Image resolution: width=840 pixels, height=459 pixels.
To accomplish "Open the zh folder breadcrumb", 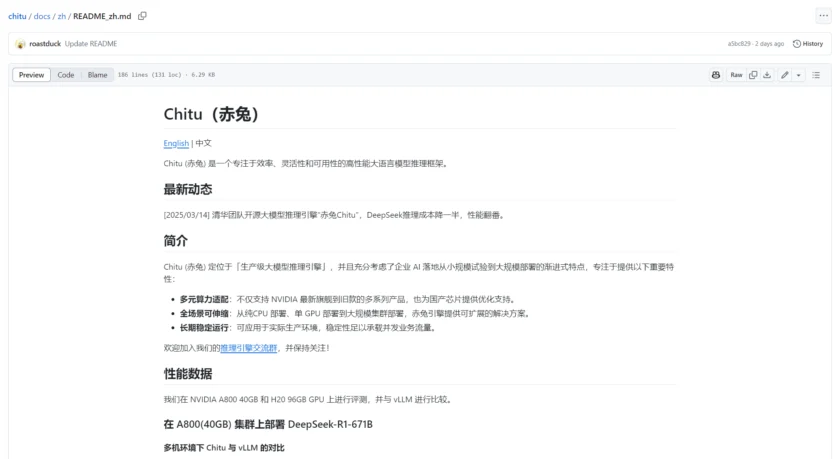I will (62, 16).
